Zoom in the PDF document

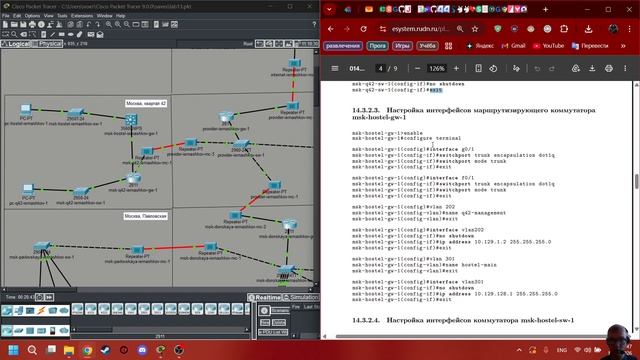coord(456,69)
